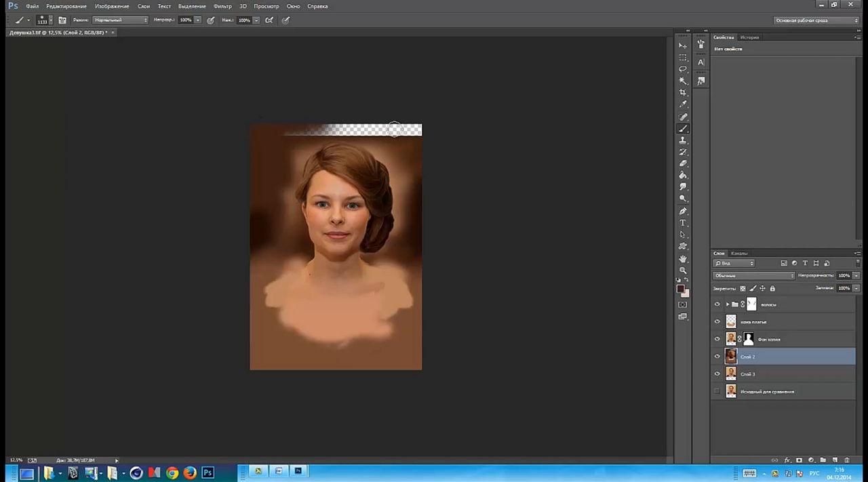
Task: Toggle Quick Mask mode
Action: click(683, 305)
